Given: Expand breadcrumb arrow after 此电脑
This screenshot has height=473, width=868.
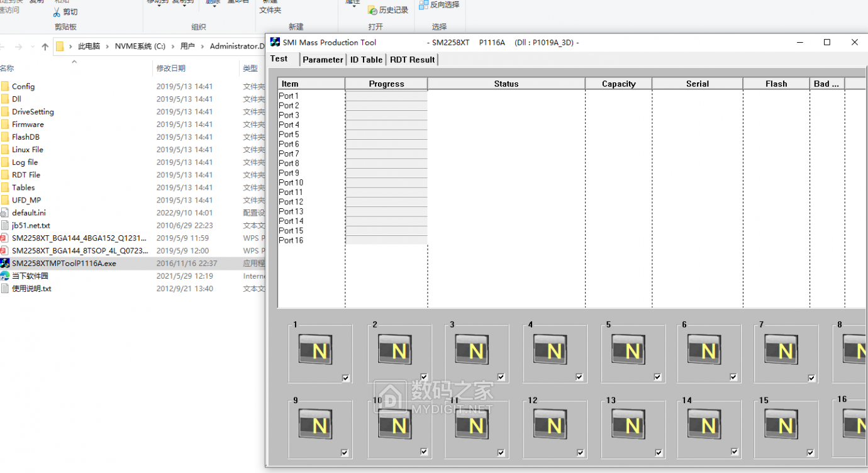Looking at the screenshot, I should (x=108, y=47).
